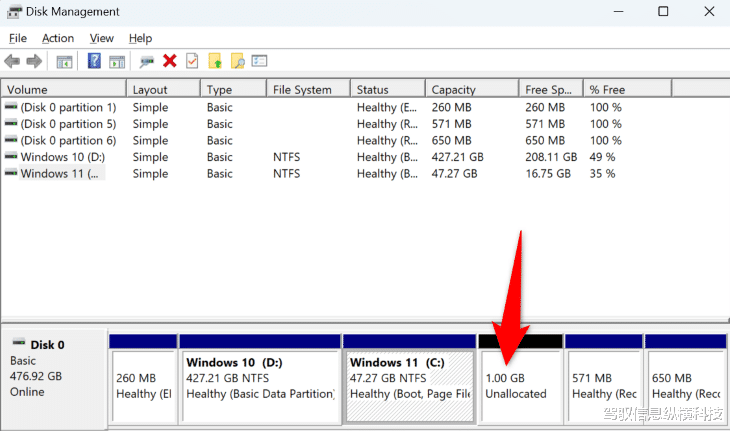The height and width of the screenshot is (431, 730).
Task: Click the Forward arrow toolbar icon
Action: (x=34, y=62)
